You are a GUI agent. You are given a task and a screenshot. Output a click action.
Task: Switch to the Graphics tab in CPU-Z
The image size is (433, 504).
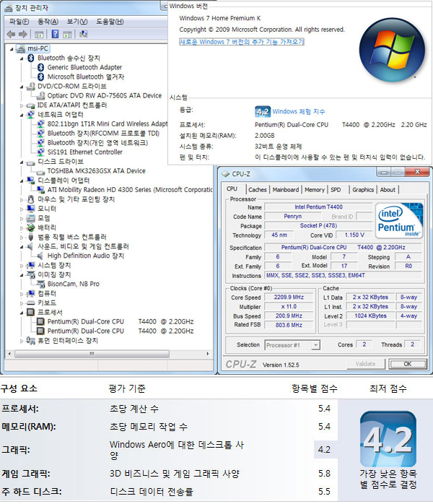click(x=363, y=190)
